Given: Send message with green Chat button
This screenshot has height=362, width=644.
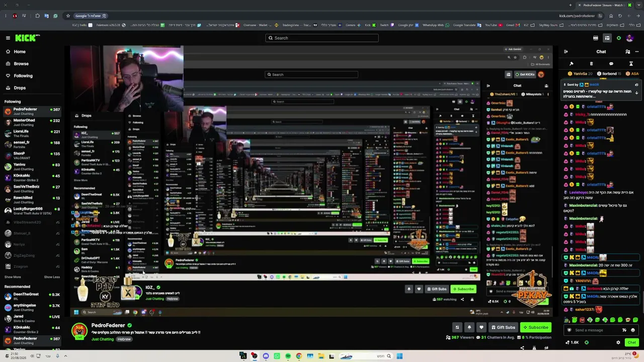Looking at the screenshot, I should click(632, 342).
